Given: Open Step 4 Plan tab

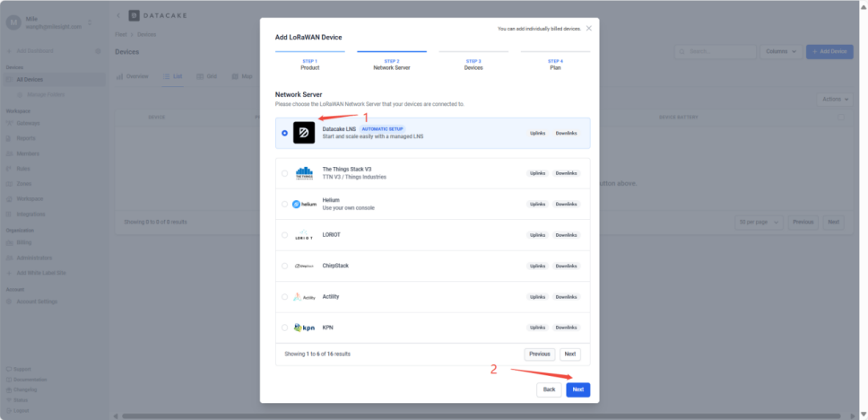Looking at the screenshot, I should [555, 62].
